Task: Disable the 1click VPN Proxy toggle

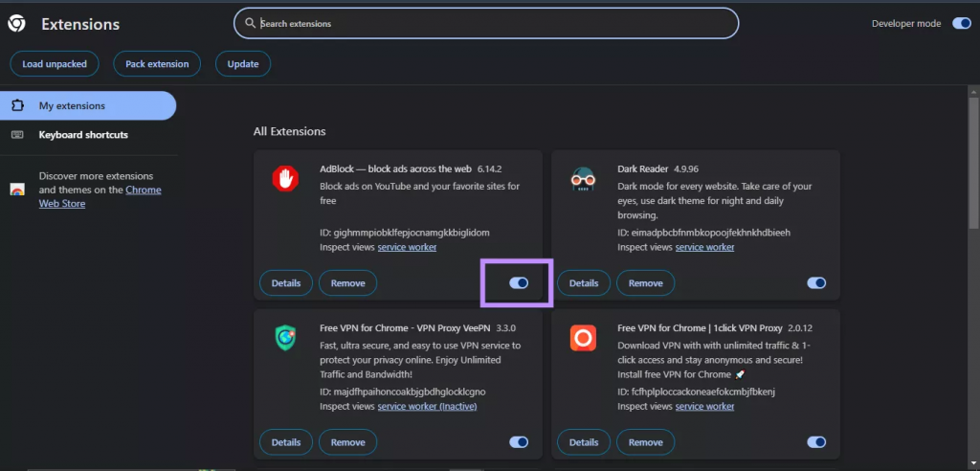Action: point(816,442)
